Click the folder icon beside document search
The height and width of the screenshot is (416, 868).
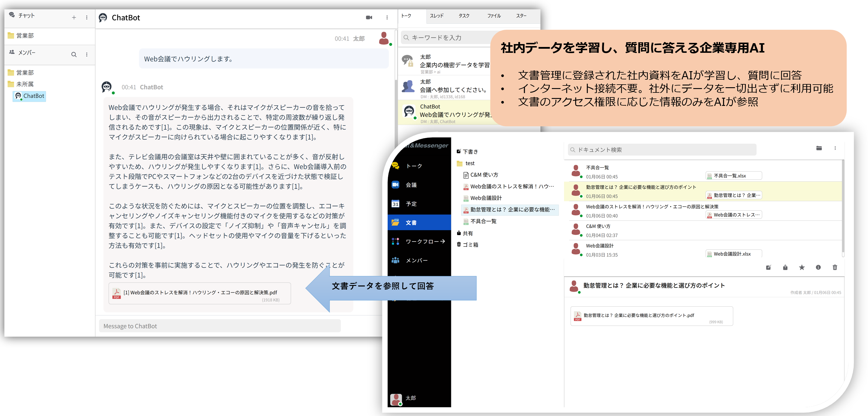tap(819, 148)
